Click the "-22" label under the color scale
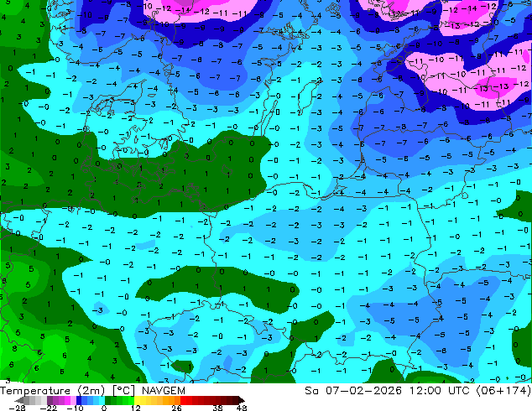Viewport: 532px width, 411px height. coord(49,408)
